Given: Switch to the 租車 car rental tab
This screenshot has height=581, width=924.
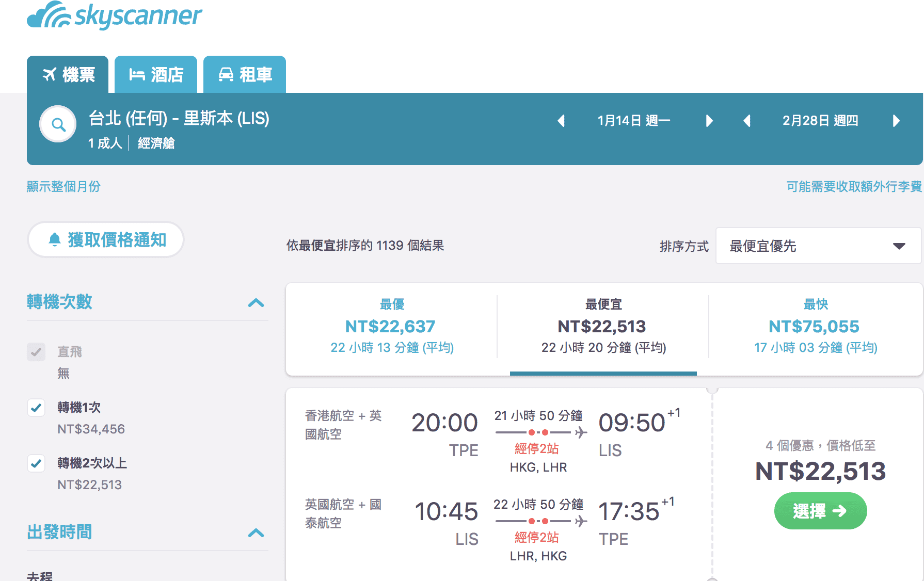Looking at the screenshot, I should click(x=245, y=75).
